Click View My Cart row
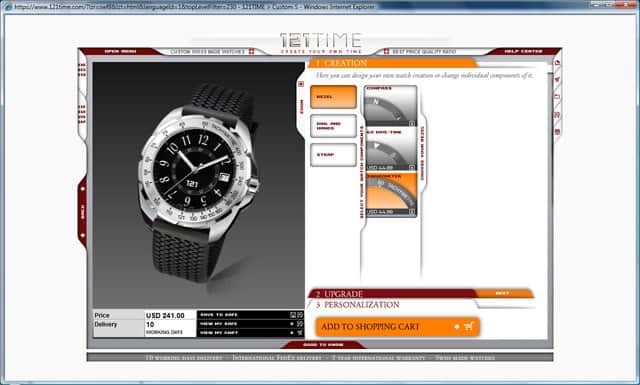 click(x=250, y=333)
